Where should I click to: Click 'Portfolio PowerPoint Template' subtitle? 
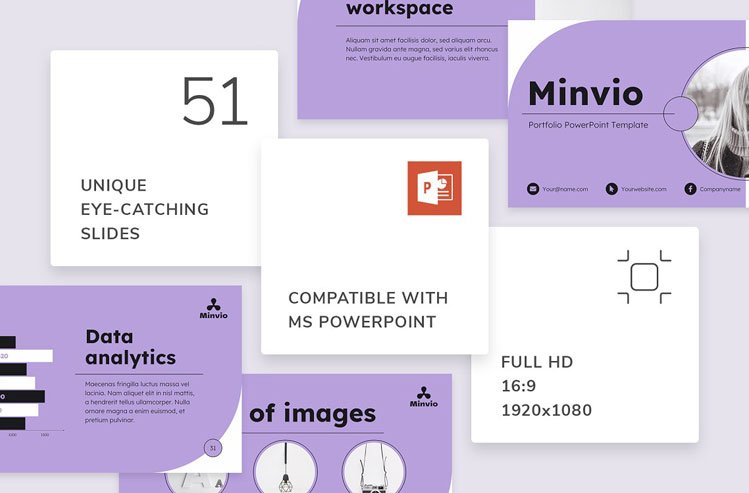point(588,125)
